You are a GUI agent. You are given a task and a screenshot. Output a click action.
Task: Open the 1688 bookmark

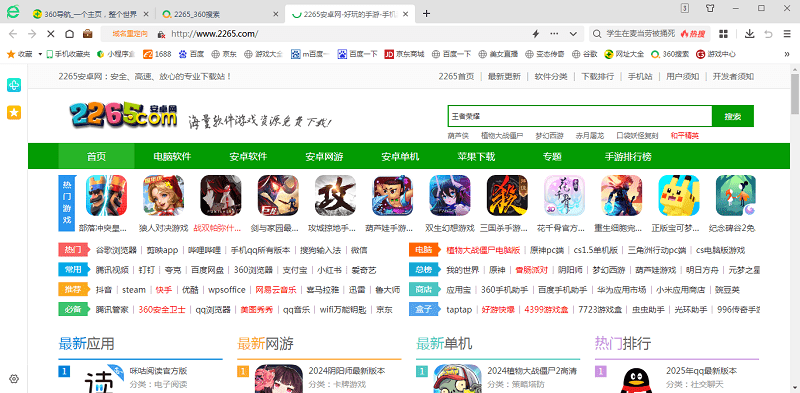point(157,54)
